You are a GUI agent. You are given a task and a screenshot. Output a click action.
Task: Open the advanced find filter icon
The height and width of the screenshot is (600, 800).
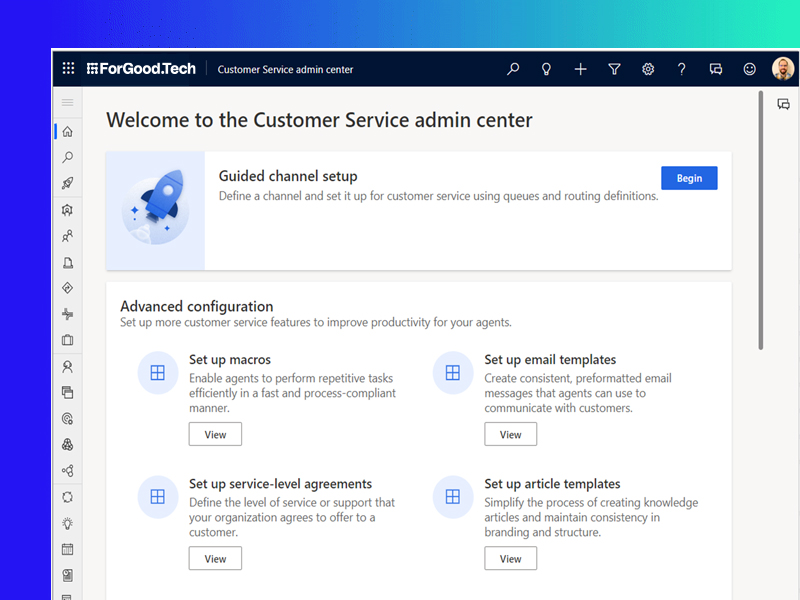coord(615,69)
